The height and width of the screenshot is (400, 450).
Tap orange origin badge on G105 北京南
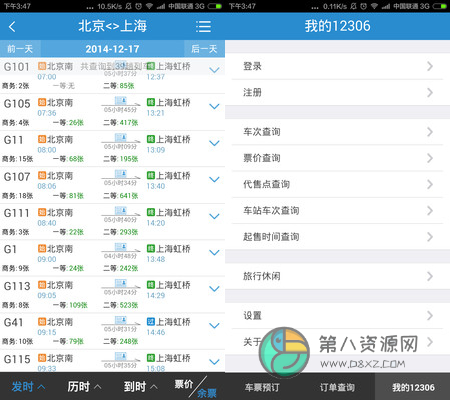(42, 102)
